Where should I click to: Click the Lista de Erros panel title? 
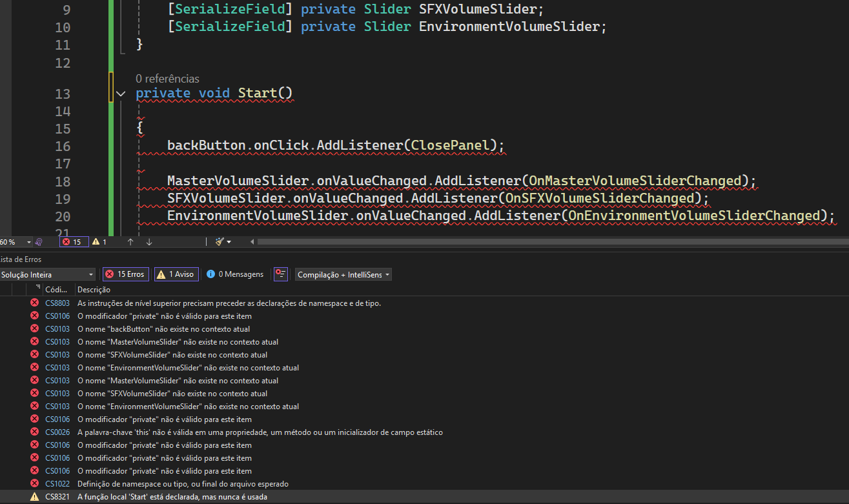point(21,259)
